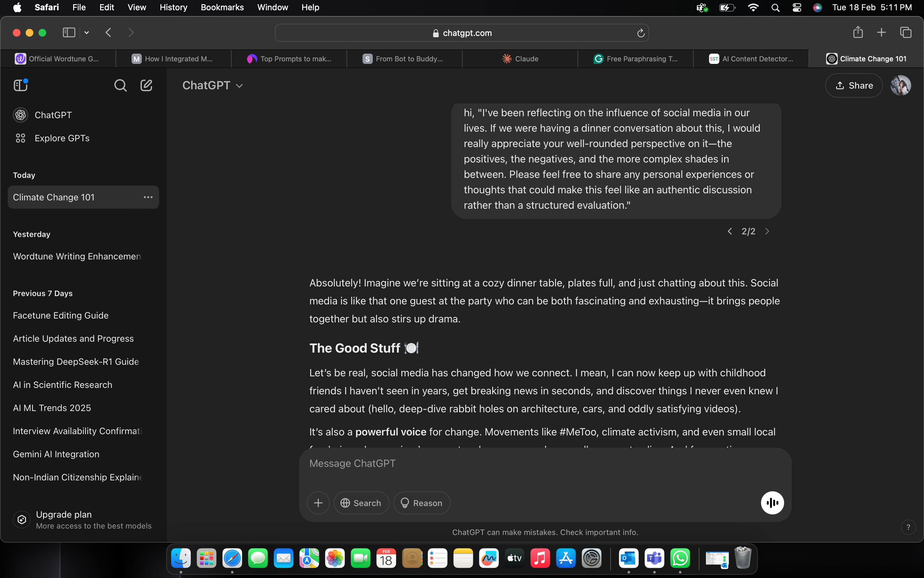Switch to the AI Content Detector tab
The image size is (924, 578).
[x=751, y=59]
